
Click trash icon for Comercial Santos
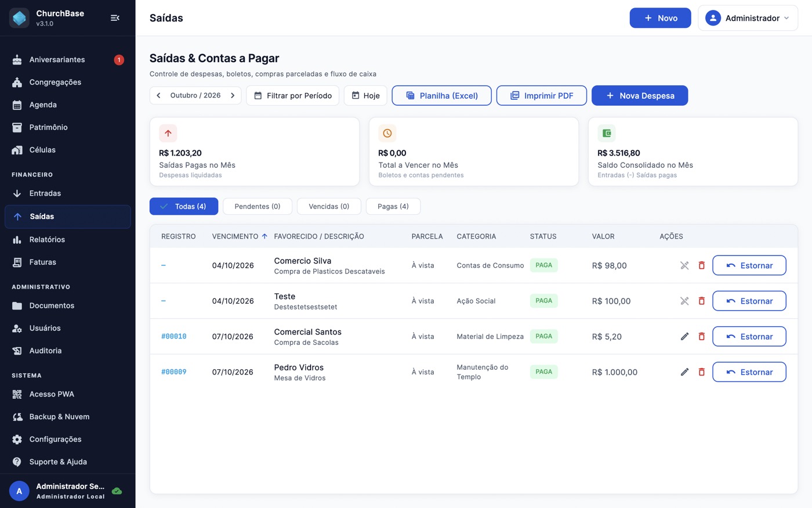point(701,336)
